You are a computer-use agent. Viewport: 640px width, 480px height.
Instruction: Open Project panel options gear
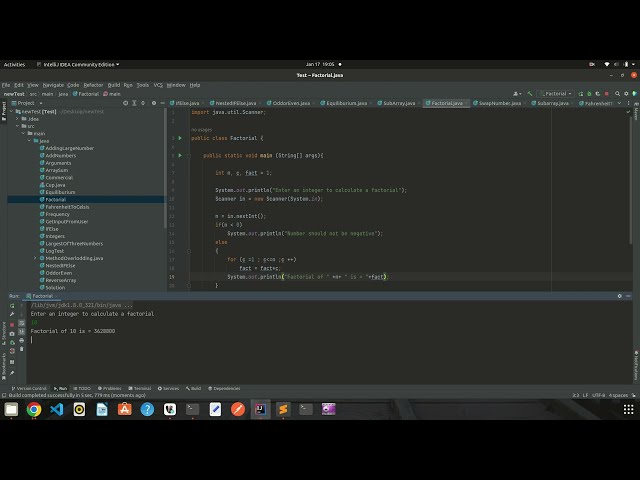tap(154, 103)
